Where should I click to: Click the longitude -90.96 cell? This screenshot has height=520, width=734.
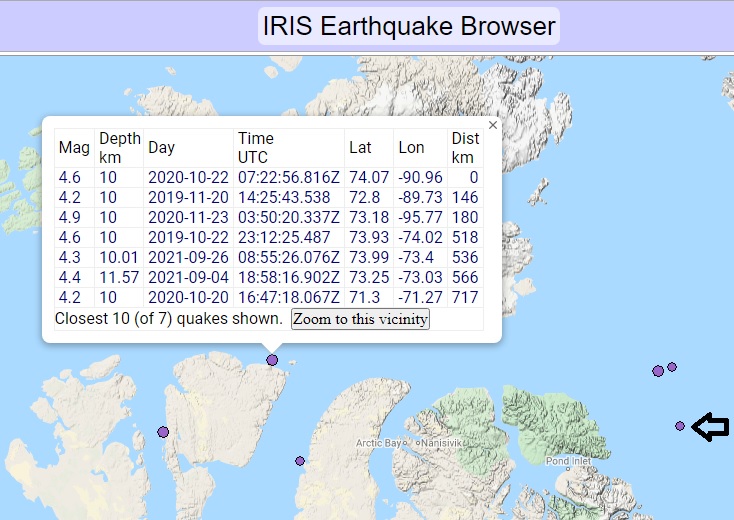(420, 177)
